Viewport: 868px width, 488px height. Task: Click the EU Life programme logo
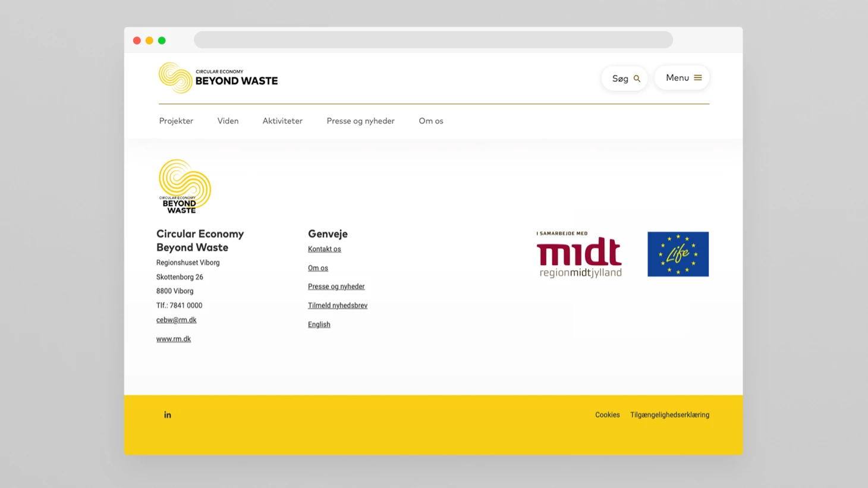click(x=678, y=254)
